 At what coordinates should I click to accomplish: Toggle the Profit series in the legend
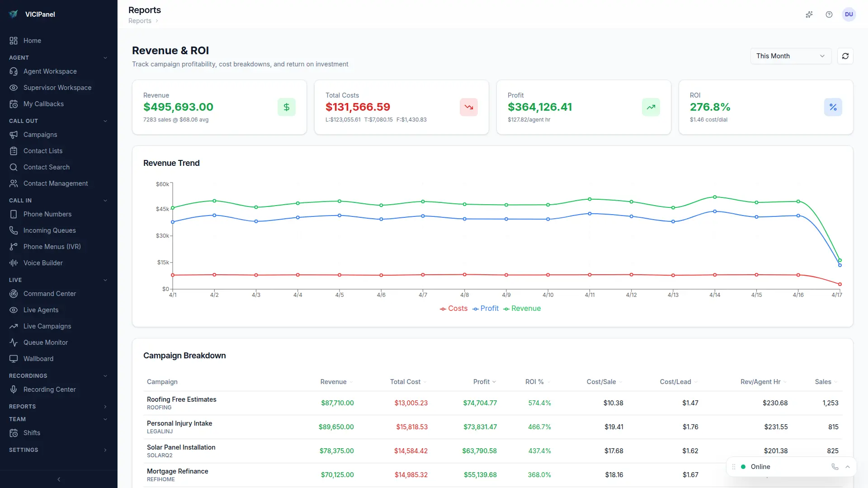click(x=486, y=309)
